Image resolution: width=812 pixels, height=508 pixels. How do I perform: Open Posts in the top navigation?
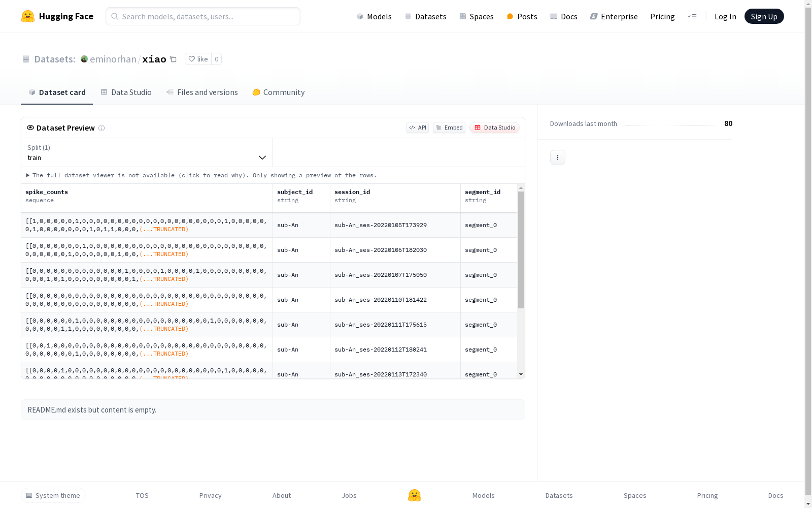pyautogui.click(x=522, y=16)
